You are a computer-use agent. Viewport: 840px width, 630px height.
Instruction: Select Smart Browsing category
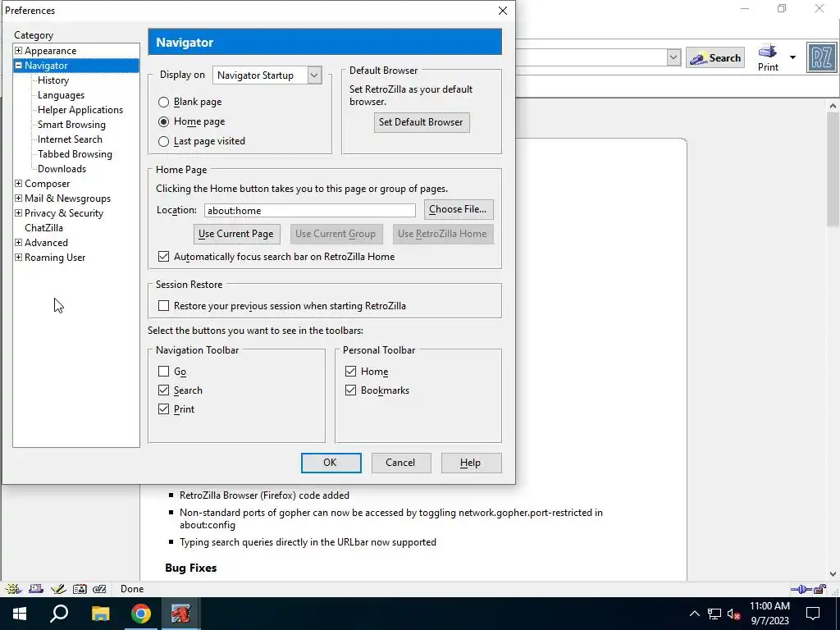click(71, 125)
